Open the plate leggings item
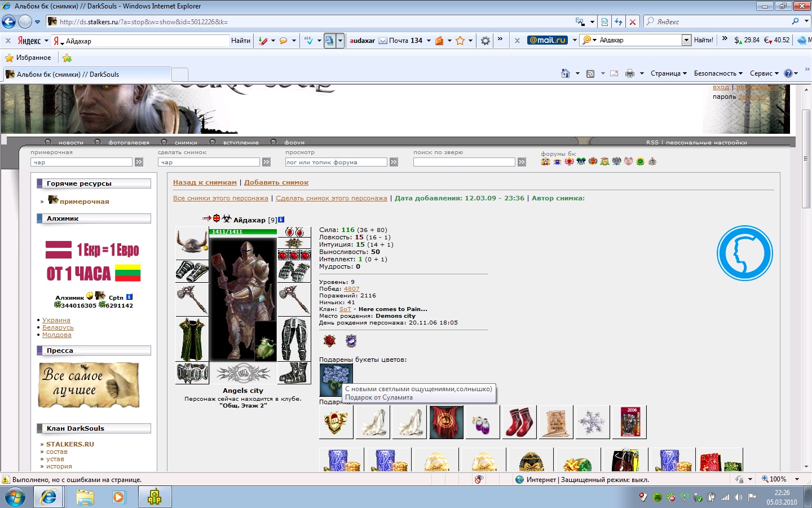The height and width of the screenshot is (508, 812). pos(294,339)
